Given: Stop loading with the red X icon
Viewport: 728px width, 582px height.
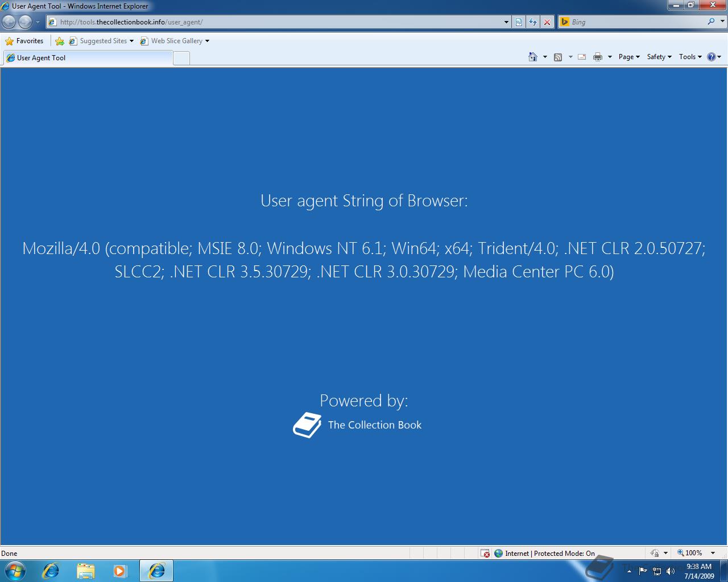Looking at the screenshot, I should [547, 22].
